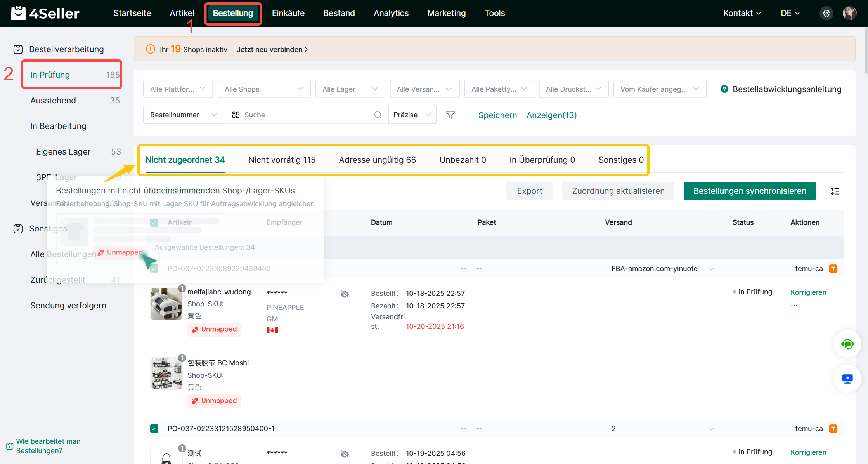Uncheck order PO-037-02233121528950400-1 checkbox
The image size is (868, 464).
(154, 429)
